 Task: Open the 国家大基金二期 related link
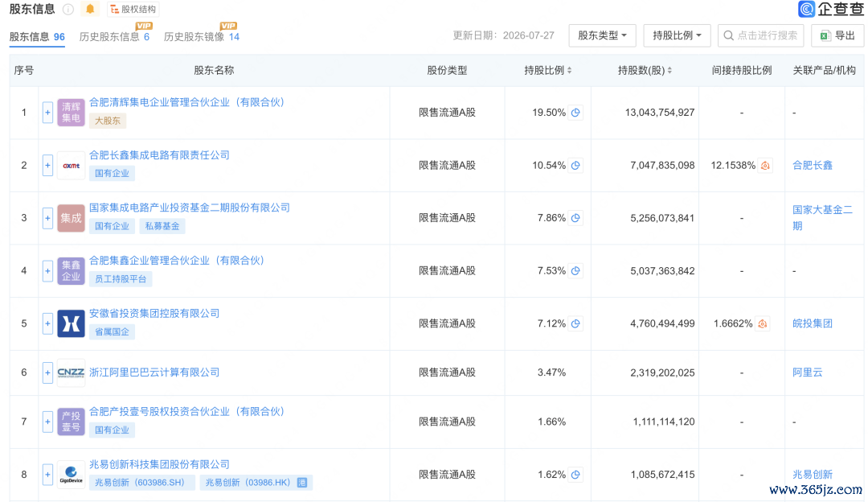(x=822, y=218)
